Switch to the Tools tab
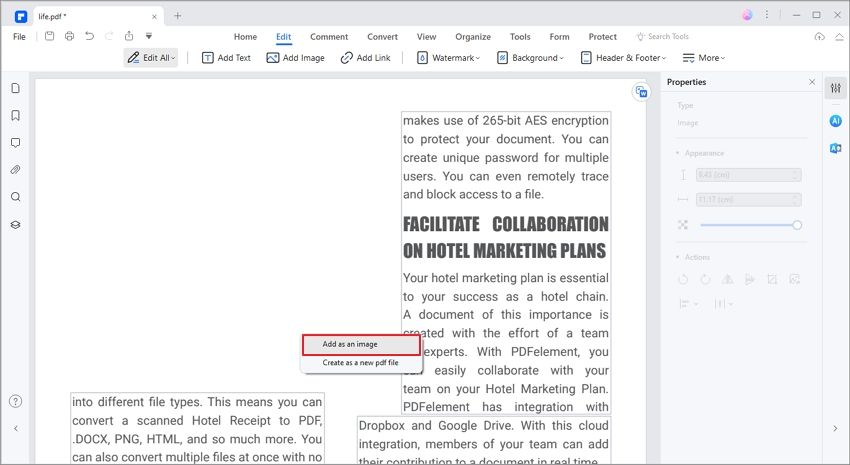Viewport: 850px width, 465px height. click(x=520, y=37)
